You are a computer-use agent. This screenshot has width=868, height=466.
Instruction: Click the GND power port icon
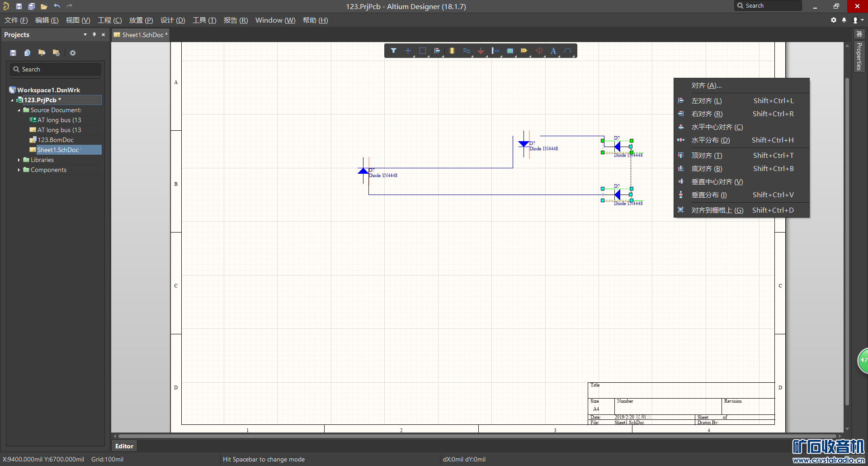tap(481, 51)
